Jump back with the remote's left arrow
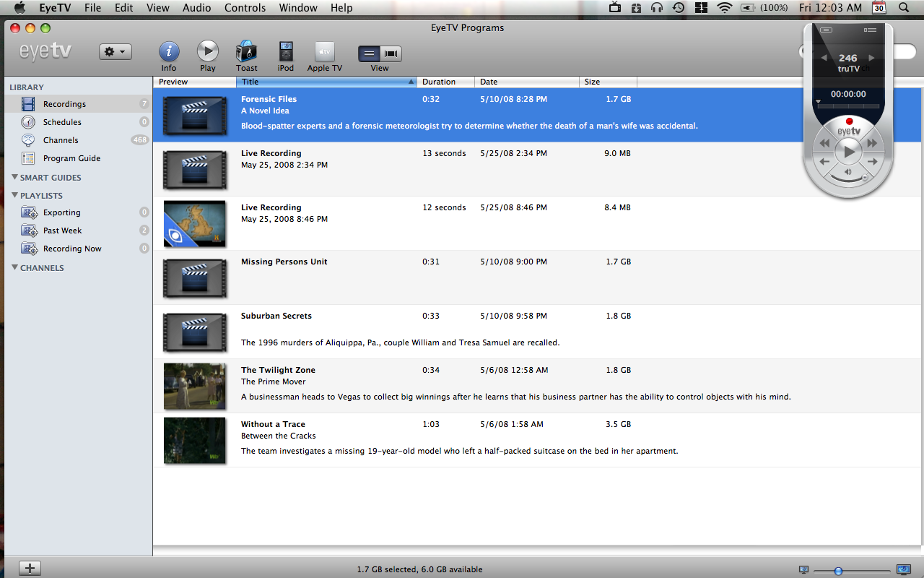 [824, 162]
